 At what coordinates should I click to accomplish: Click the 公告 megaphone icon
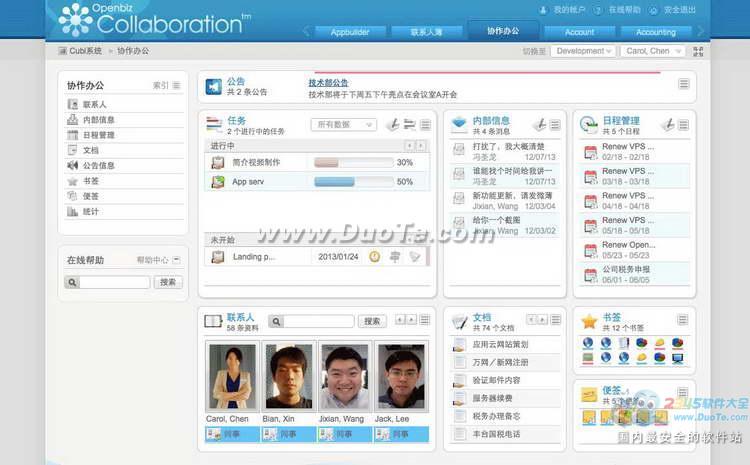[x=213, y=87]
